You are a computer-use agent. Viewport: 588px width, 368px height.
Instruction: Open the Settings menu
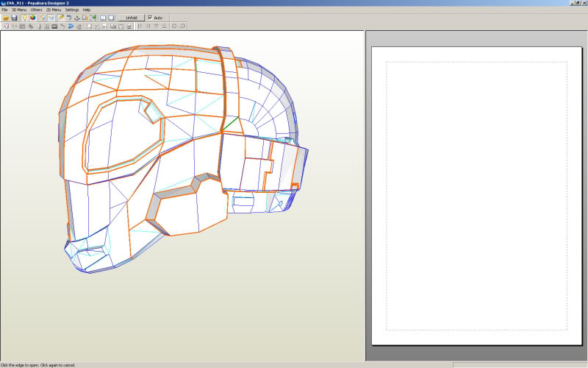coord(72,10)
